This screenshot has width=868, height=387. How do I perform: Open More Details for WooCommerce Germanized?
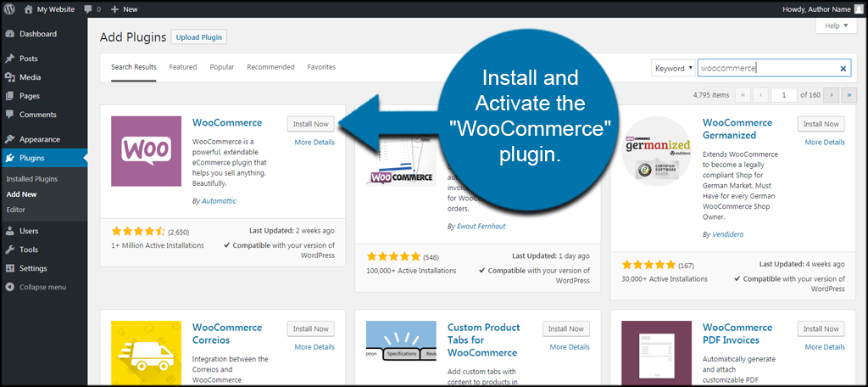pos(825,142)
